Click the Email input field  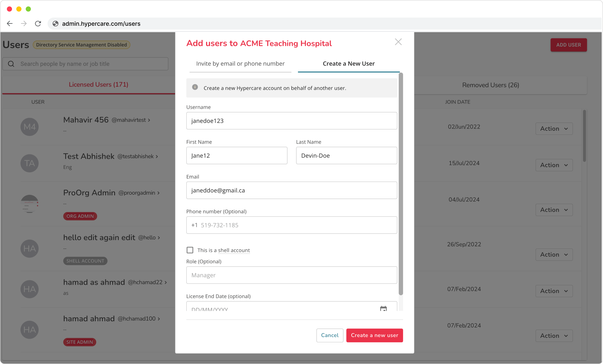[x=292, y=190]
